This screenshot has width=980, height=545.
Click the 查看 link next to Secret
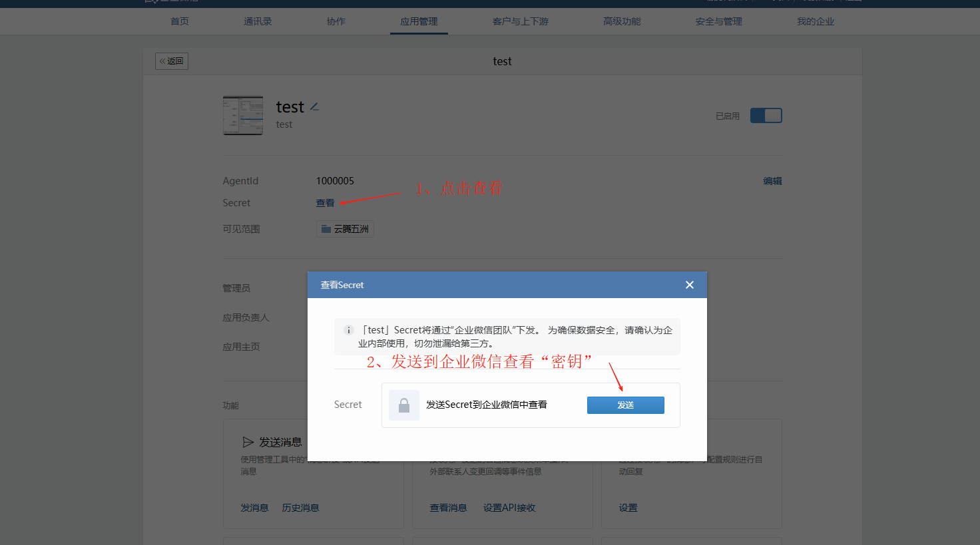point(325,203)
